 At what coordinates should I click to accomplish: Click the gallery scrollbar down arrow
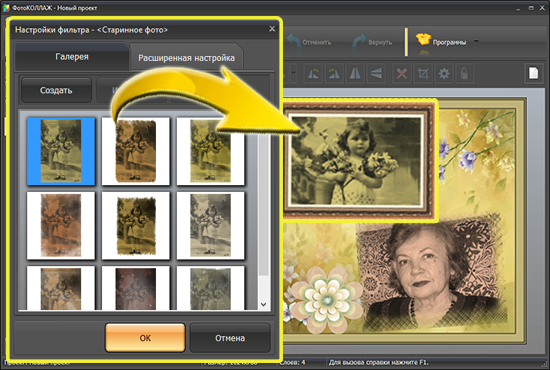pyautogui.click(x=263, y=304)
